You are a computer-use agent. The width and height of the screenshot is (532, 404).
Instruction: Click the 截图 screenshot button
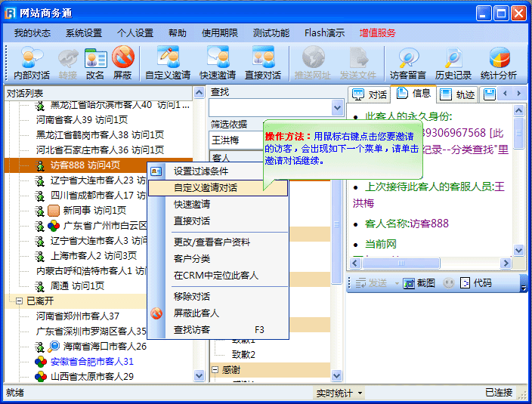click(419, 283)
